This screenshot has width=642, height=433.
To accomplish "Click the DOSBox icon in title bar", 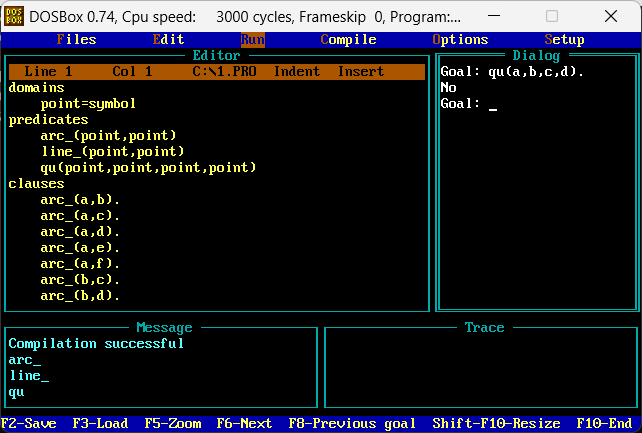I will click(x=14, y=16).
